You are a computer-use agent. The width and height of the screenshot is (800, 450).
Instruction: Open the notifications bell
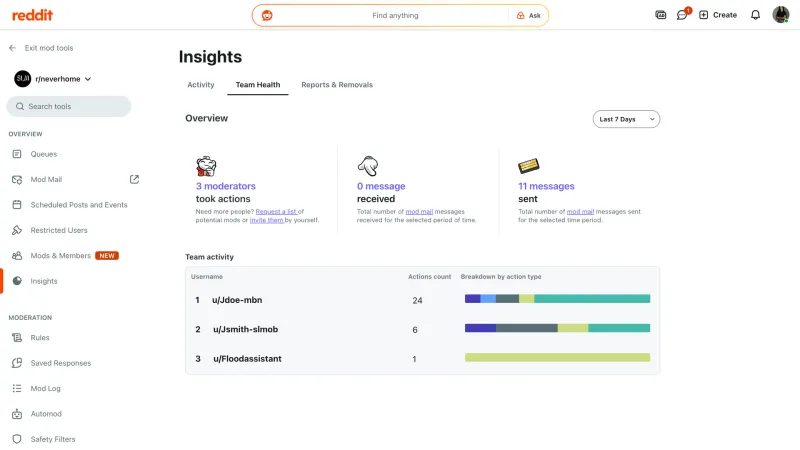click(x=755, y=15)
